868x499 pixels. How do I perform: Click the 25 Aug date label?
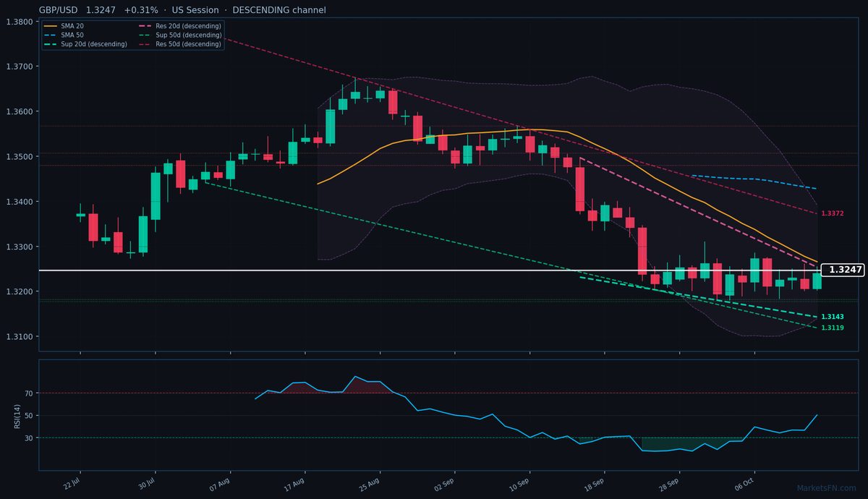(x=371, y=484)
